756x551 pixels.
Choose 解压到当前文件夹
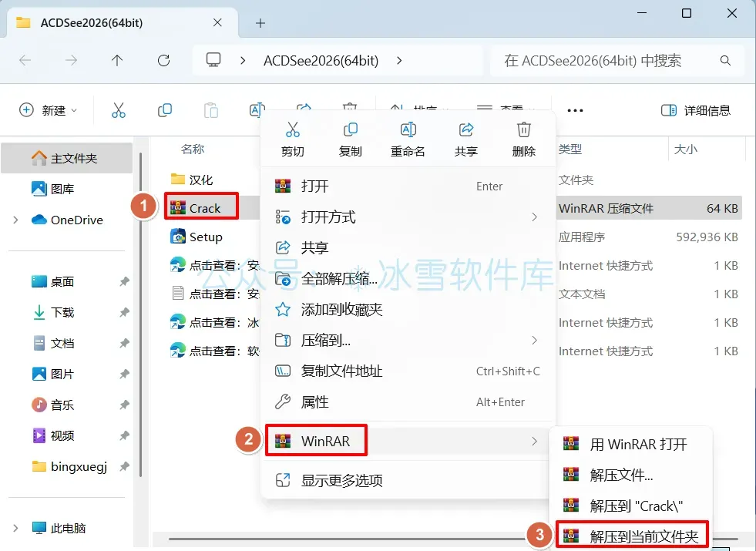[x=632, y=536]
